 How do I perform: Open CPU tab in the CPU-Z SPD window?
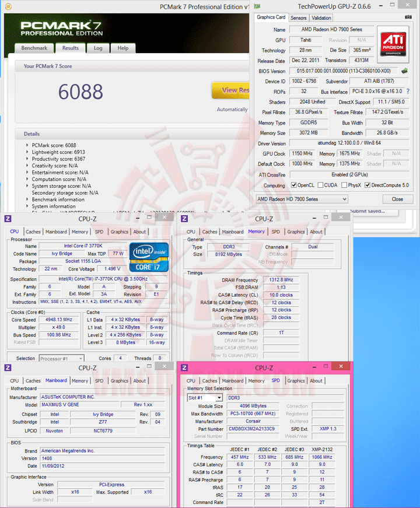[x=191, y=381]
